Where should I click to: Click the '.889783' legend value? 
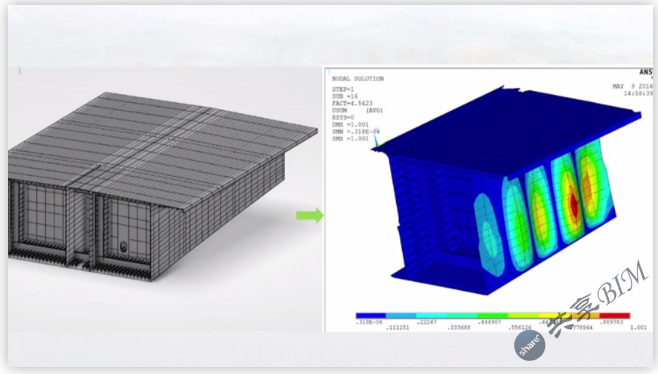(611, 322)
